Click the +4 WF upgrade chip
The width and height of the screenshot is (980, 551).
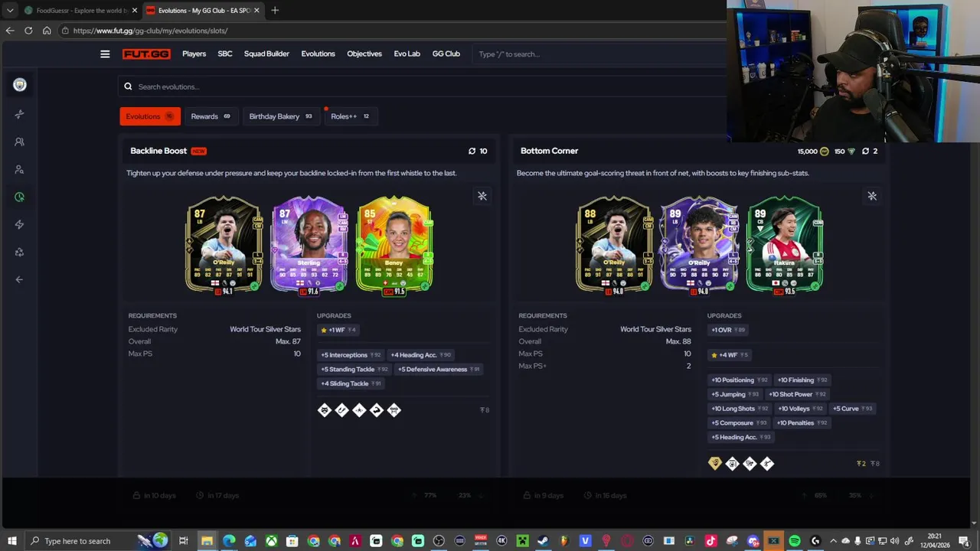(730, 355)
